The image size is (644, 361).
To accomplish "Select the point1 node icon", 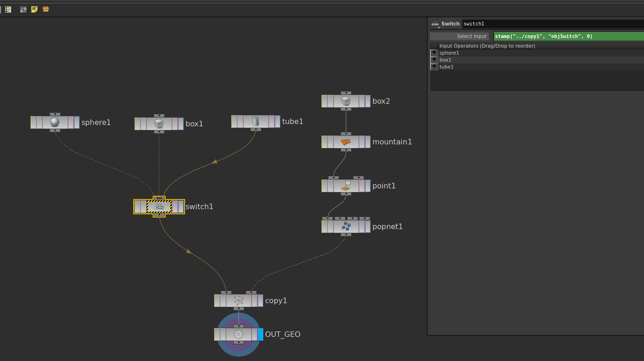I will (346, 186).
